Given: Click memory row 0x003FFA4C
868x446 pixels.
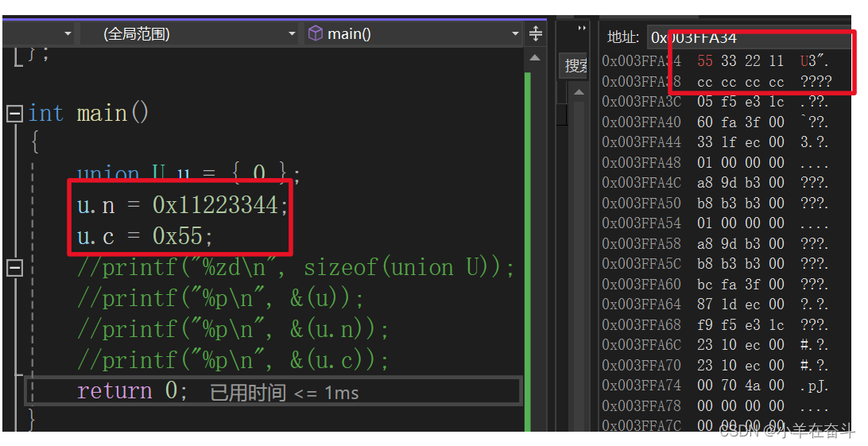Looking at the screenshot, I should pos(715,183).
